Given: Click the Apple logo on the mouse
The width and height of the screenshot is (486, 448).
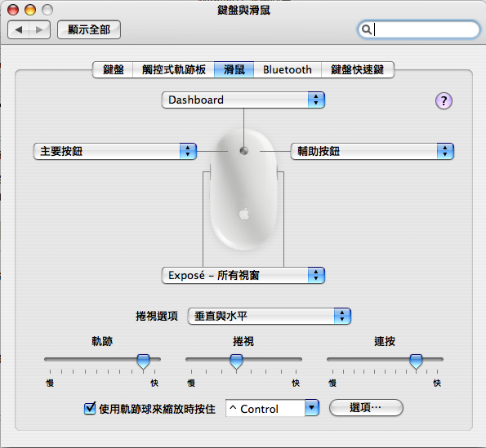Looking at the screenshot, I should pyautogui.click(x=244, y=214).
